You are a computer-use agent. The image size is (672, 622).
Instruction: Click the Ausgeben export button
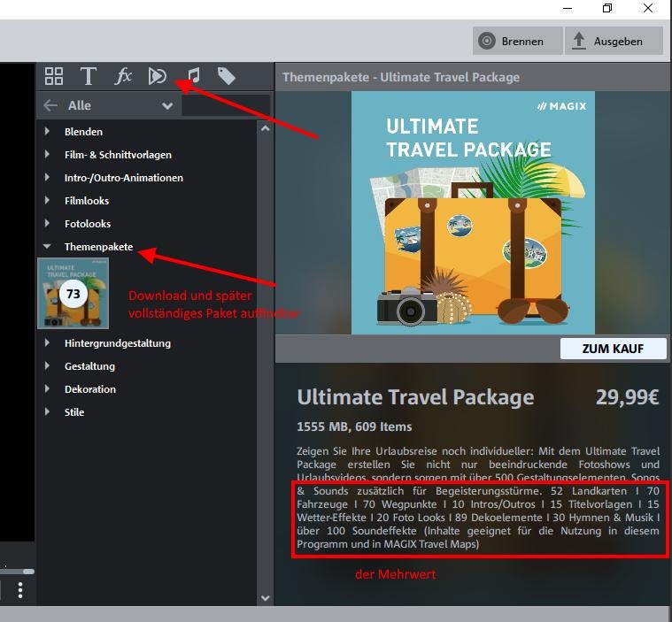(614, 41)
